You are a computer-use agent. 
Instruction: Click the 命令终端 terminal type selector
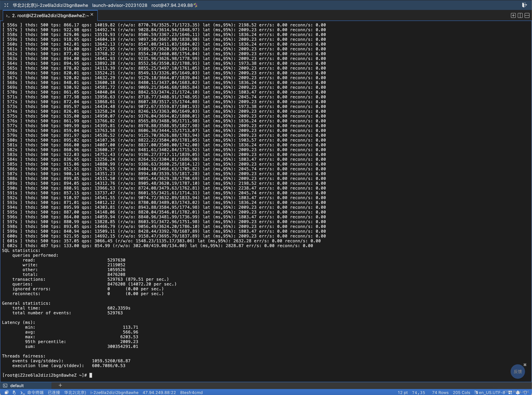pyautogui.click(x=35, y=392)
